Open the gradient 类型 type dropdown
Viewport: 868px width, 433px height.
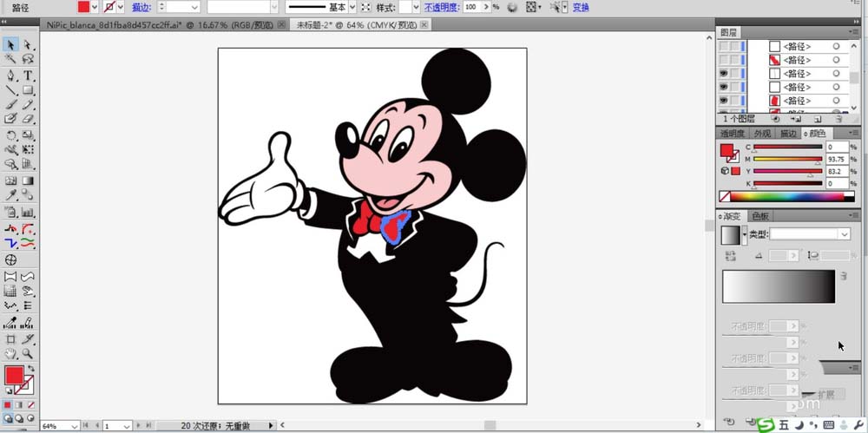pyautogui.click(x=845, y=235)
